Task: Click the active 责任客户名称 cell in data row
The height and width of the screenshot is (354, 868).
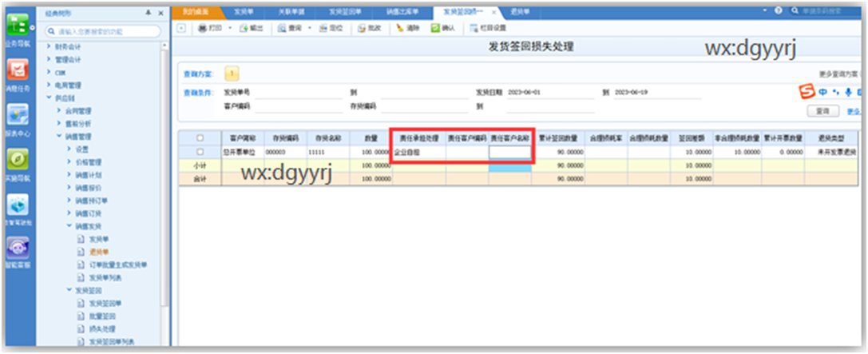Action: 509,152
